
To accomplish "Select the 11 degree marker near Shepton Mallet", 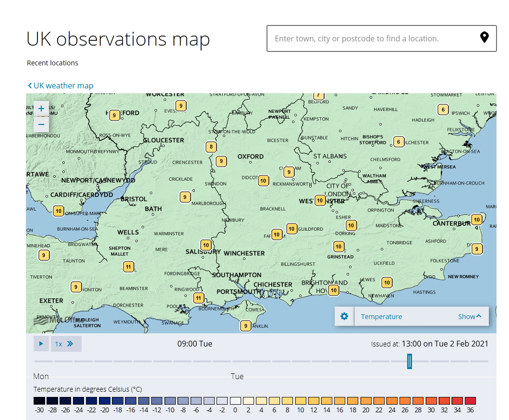I will pos(128,266).
